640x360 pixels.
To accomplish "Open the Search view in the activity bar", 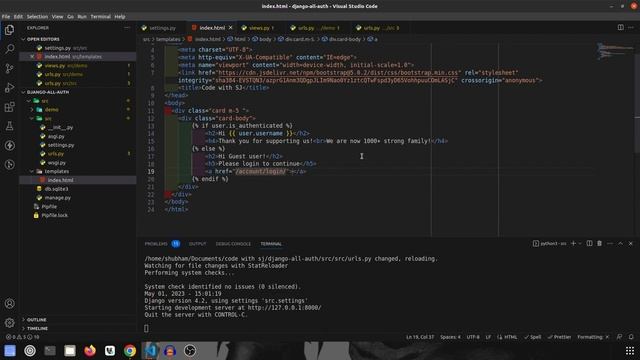I will pos(9,49).
